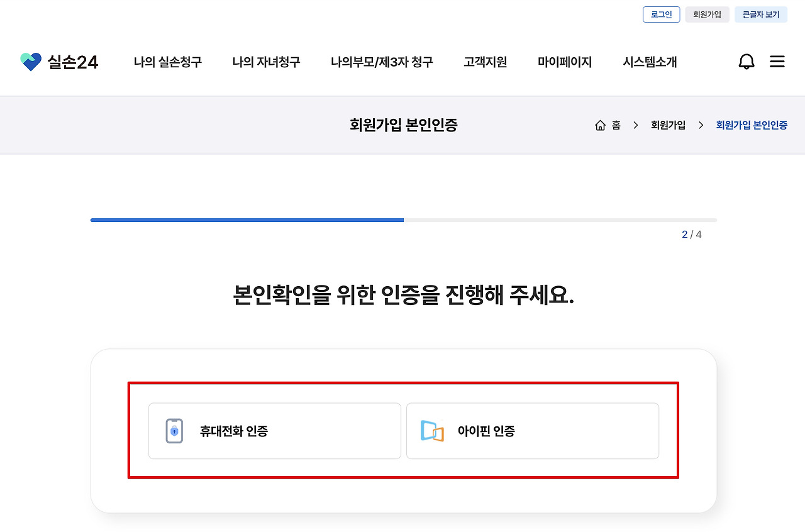The image size is (805, 532).
Task: Open the hamburger menu
Action: pos(777,61)
